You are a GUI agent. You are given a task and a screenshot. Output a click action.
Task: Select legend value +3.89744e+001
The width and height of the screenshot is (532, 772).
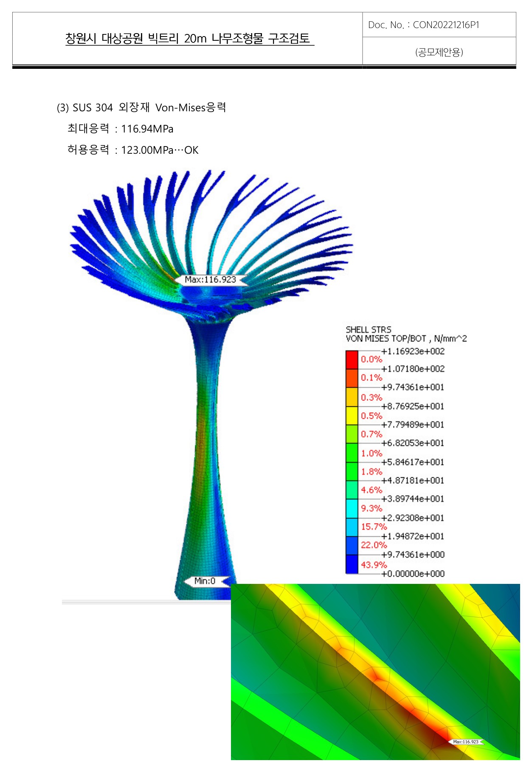pos(413,499)
